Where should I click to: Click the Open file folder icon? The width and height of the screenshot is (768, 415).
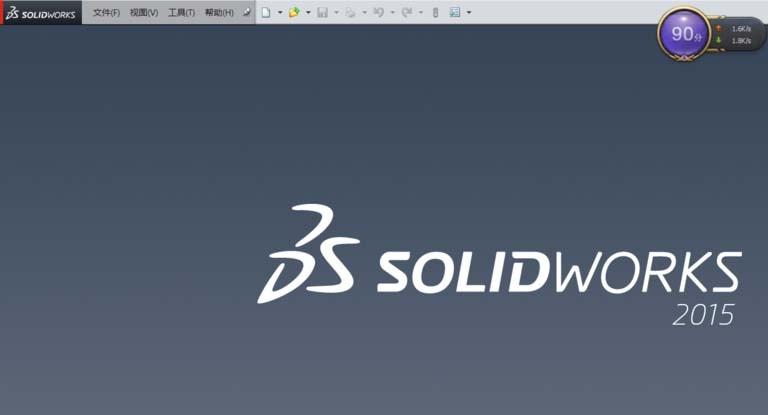pyautogui.click(x=294, y=13)
